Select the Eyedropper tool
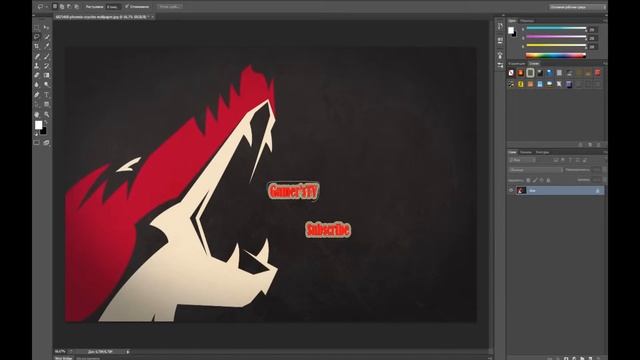 click(x=47, y=46)
